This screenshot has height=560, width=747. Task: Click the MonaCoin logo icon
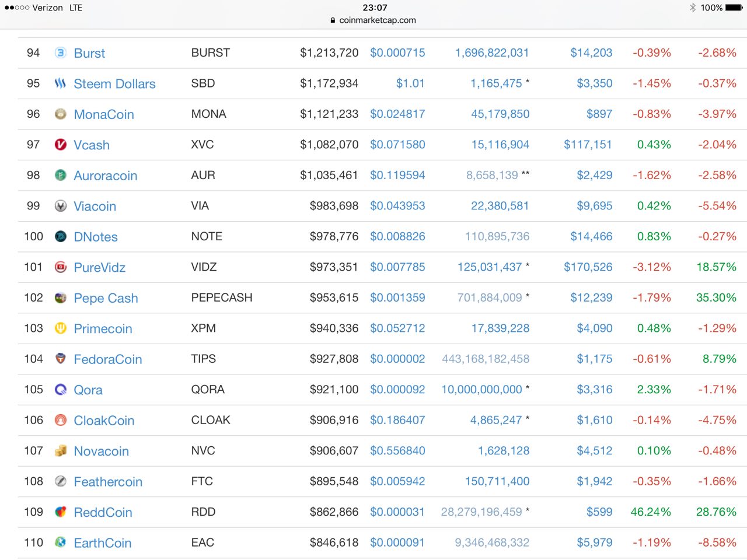60,114
